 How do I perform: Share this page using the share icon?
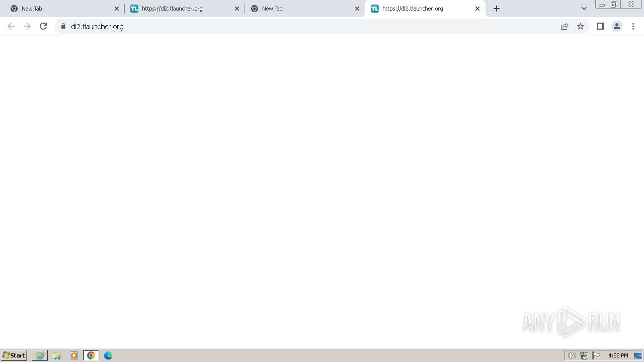[565, 26]
